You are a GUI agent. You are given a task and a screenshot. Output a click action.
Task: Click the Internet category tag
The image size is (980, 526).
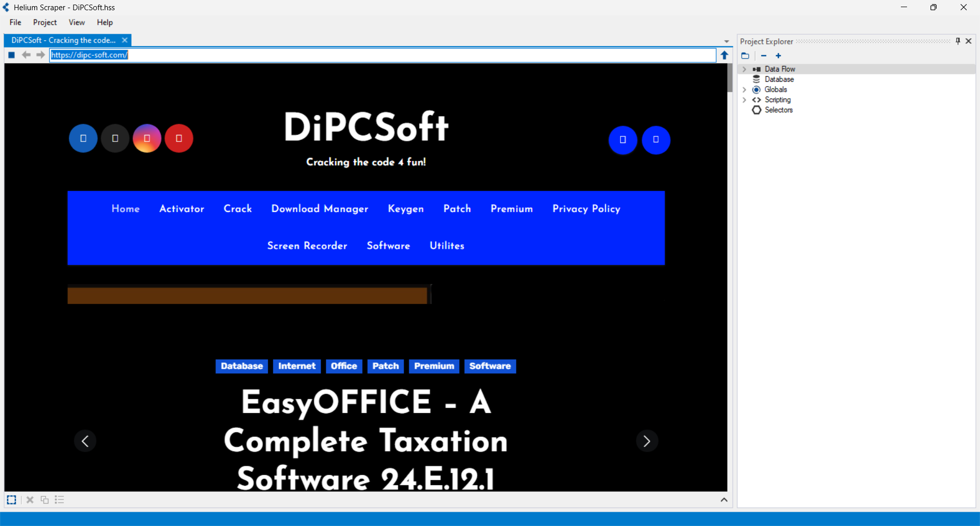pos(297,366)
